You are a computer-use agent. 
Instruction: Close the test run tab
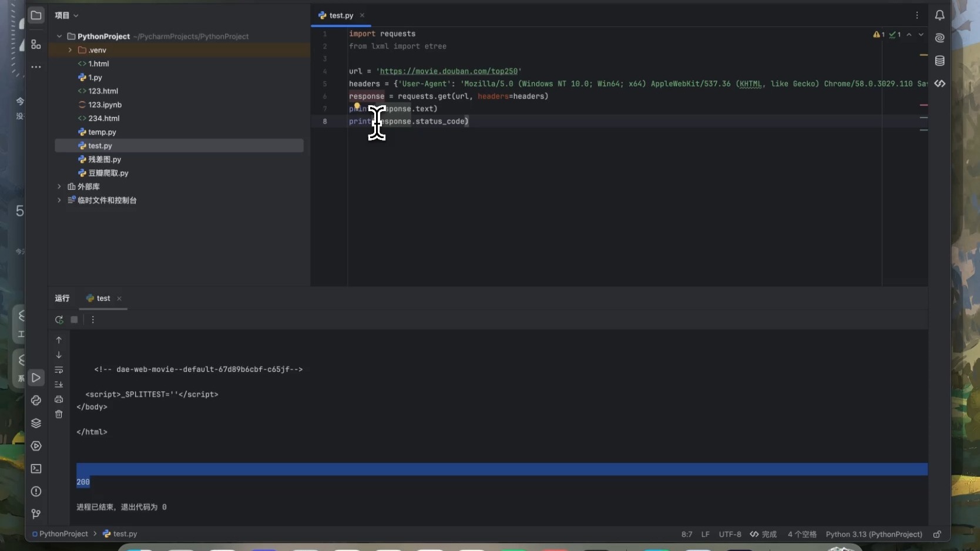[119, 298]
